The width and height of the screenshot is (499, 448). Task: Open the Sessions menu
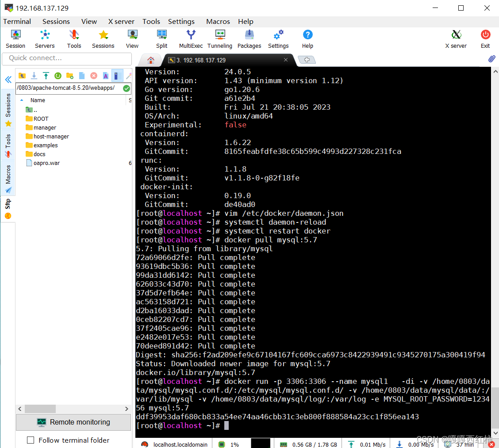click(x=56, y=21)
